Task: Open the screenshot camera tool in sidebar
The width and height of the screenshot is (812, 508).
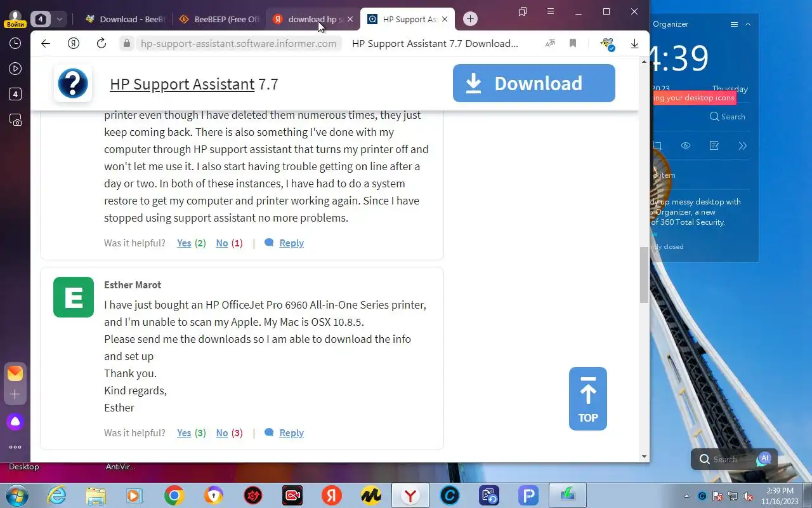Action: coord(15,119)
